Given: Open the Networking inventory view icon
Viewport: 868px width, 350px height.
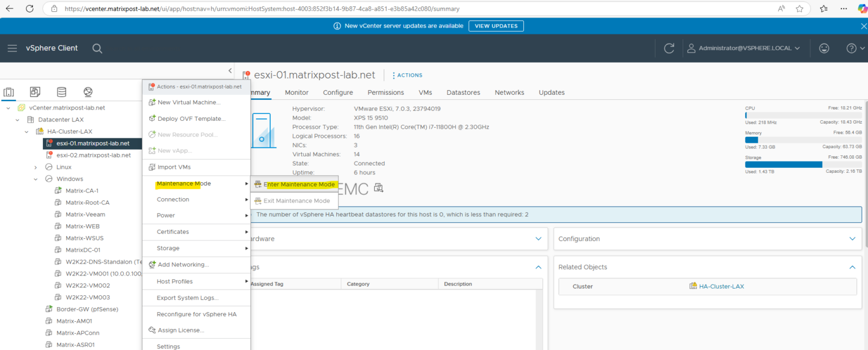Looking at the screenshot, I should [87, 91].
